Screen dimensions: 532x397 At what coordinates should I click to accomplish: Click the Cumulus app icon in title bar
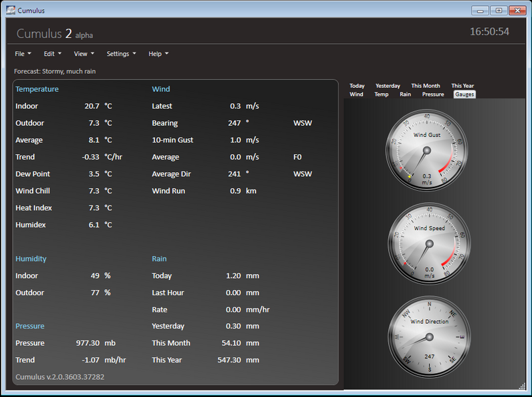(10, 11)
